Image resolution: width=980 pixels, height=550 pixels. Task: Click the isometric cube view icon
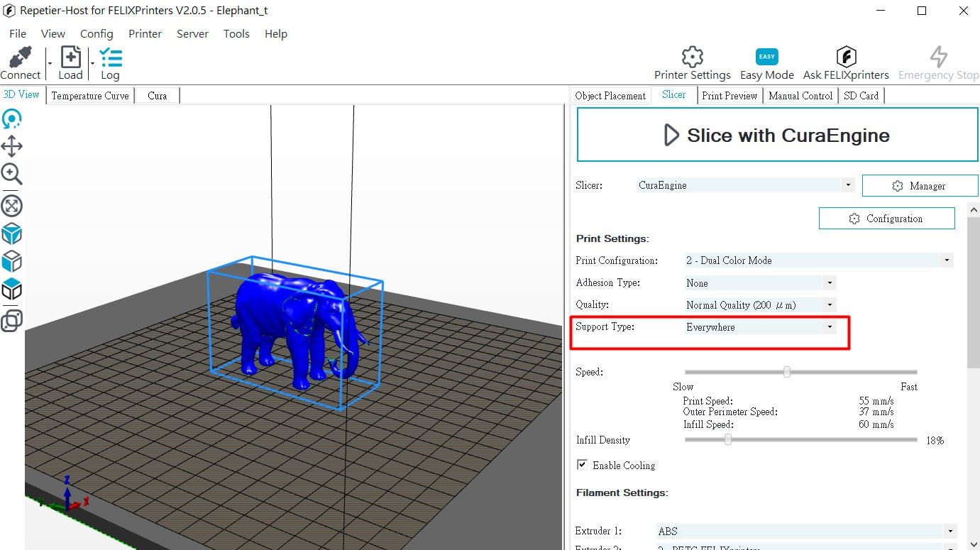(12, 233)
